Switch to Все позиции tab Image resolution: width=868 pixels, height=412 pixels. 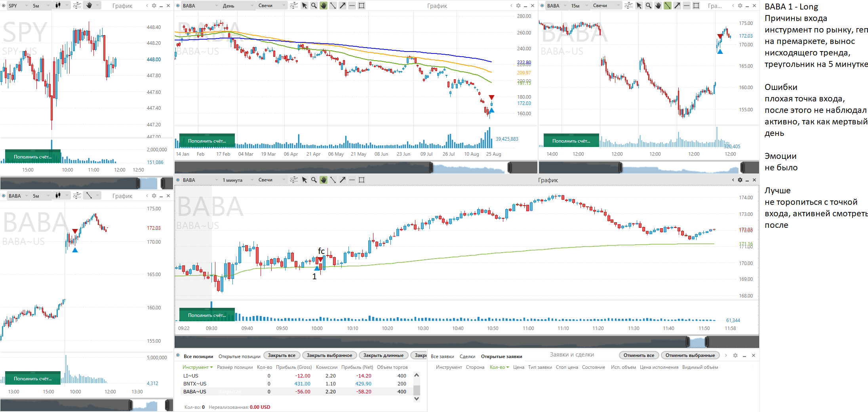[198, 356]
